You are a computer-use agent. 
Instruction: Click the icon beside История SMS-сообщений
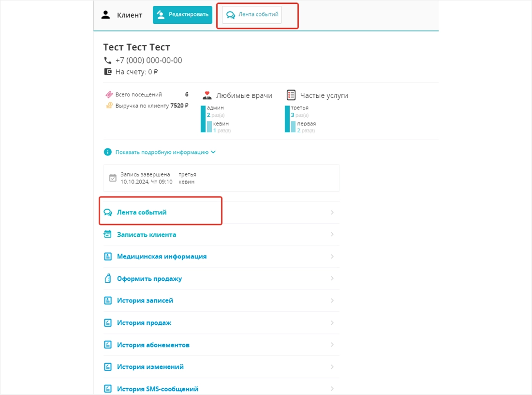tap(107, 389)
